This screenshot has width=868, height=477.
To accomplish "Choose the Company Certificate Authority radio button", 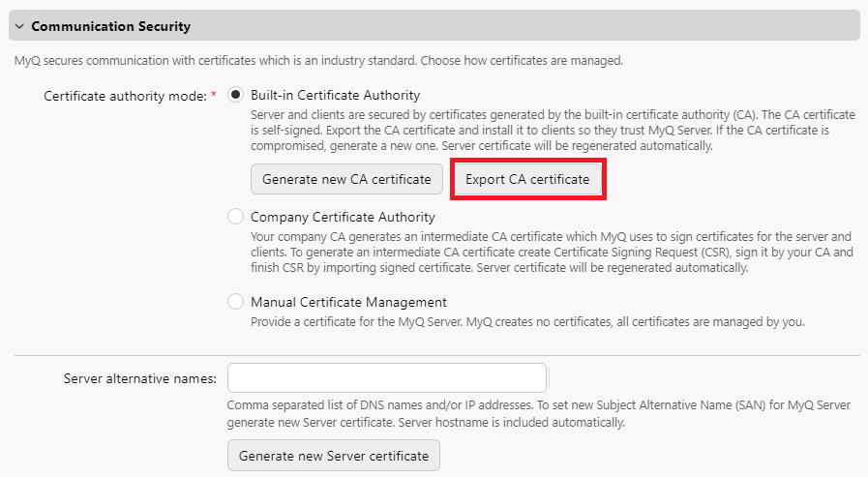I will [235, 217].
